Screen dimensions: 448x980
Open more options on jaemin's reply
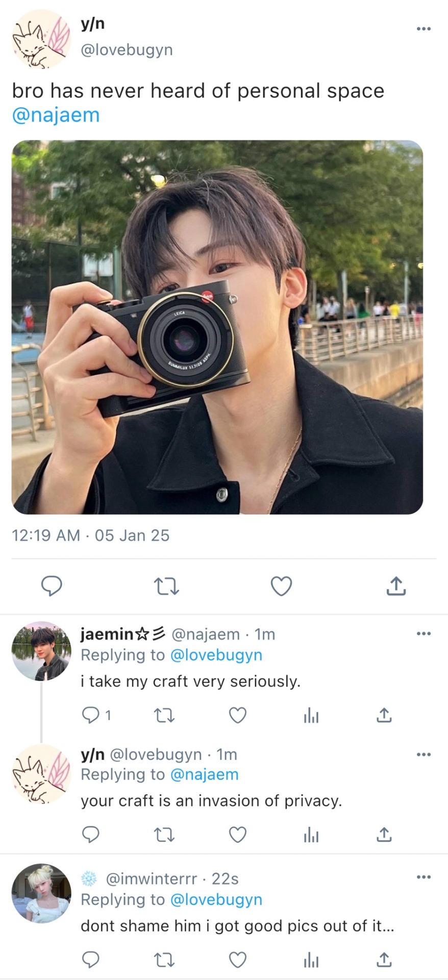click(424, 633)
